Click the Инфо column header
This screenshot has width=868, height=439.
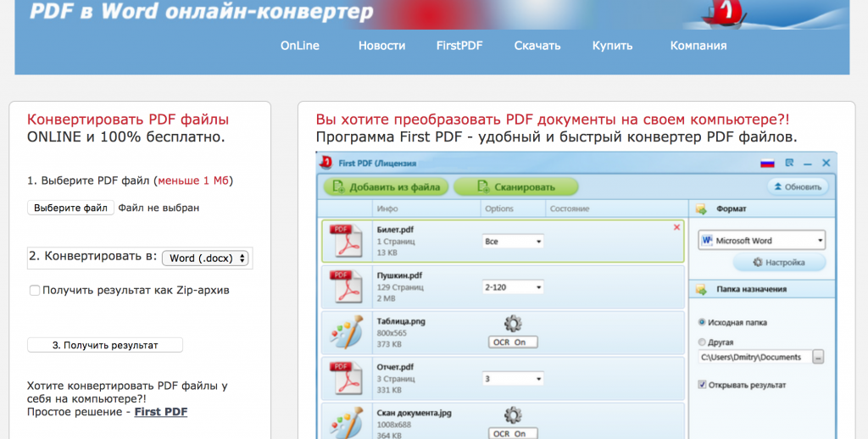387,208
